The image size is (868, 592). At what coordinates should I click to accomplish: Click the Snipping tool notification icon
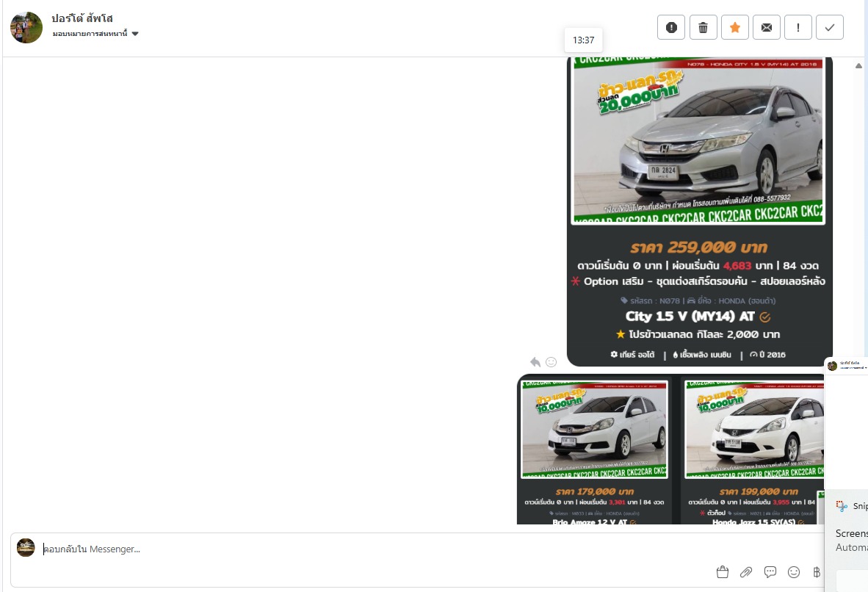click(842, 505)
